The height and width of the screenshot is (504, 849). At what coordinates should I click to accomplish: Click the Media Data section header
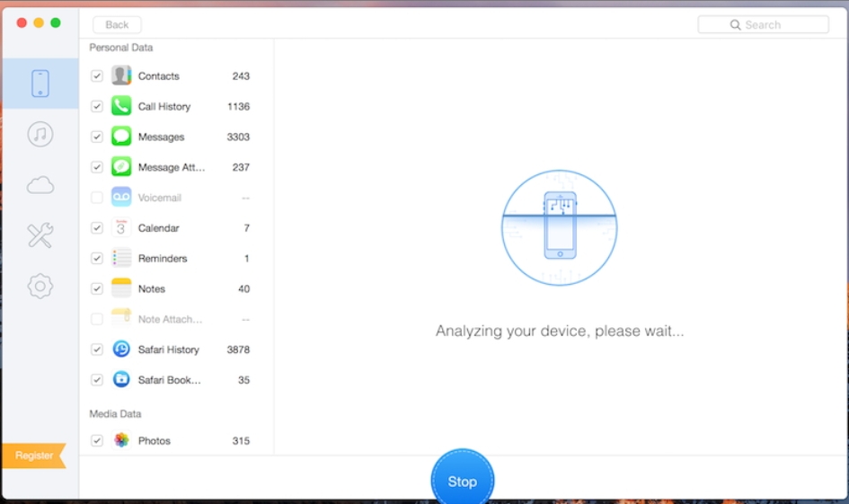tap(115, 413)
